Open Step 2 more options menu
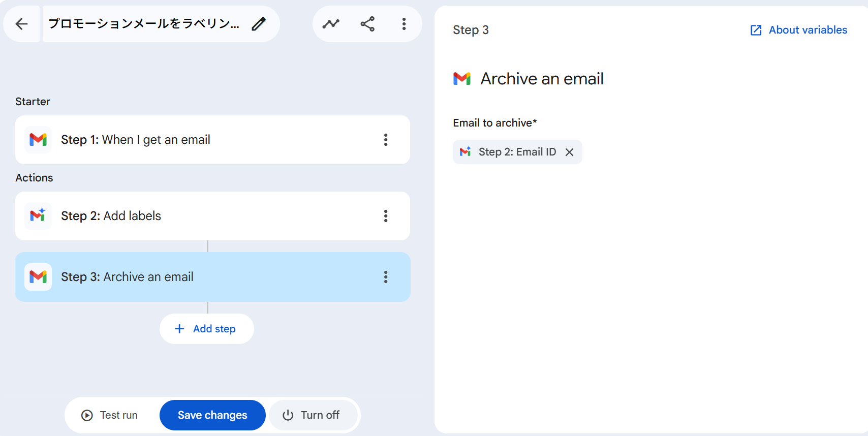 coord(386,216)
